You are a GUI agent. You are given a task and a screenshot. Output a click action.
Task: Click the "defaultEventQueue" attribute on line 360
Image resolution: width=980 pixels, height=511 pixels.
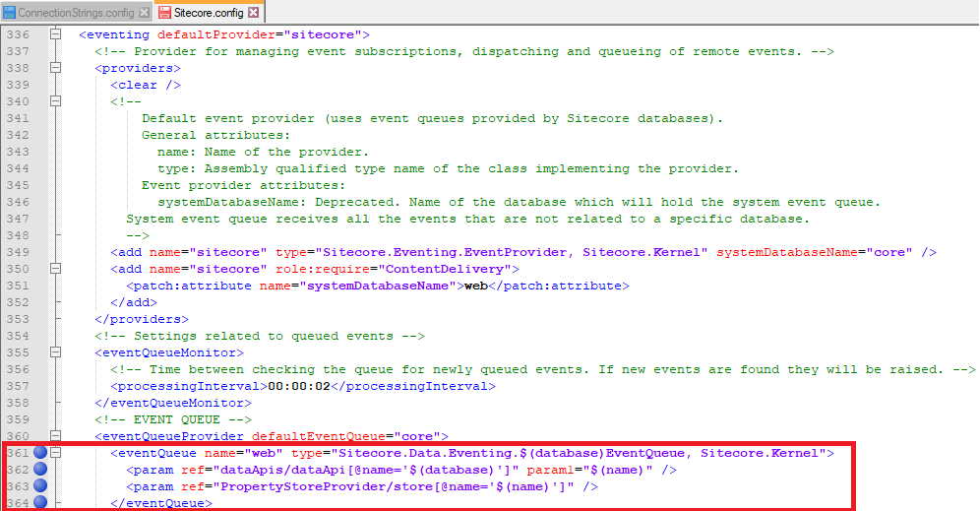319,436
